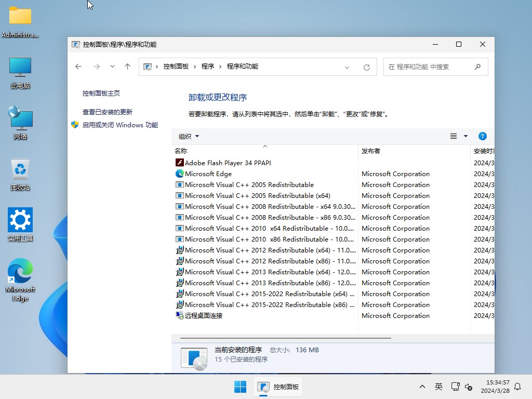532x399 pixels.
Task: Click Microsoft Corporation publisher for 远程桌面连接
Action: (395, 315)
